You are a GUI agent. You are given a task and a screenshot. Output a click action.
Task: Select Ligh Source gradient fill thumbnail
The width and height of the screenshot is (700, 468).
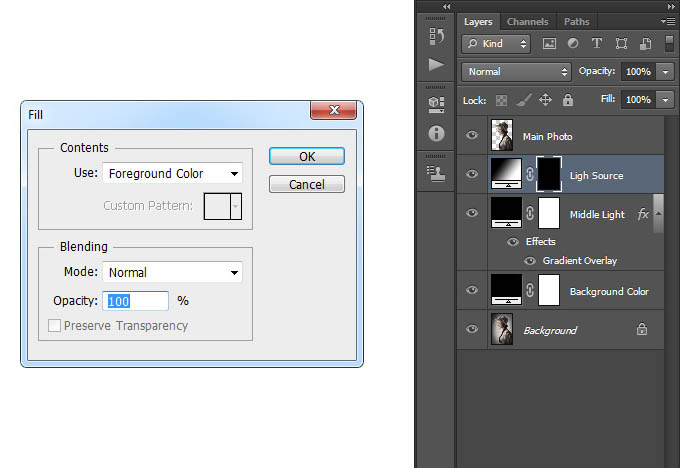pyautogui.click(x=506, y=173)
